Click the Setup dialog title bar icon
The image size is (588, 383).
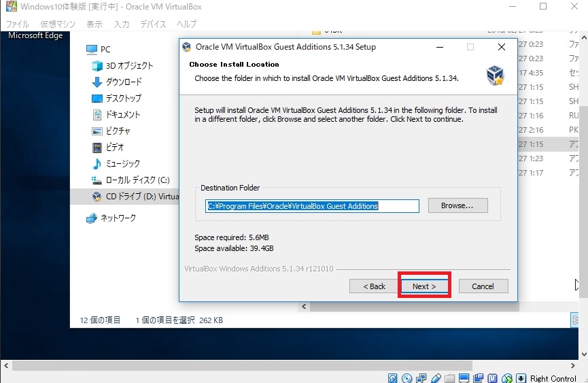186,47
